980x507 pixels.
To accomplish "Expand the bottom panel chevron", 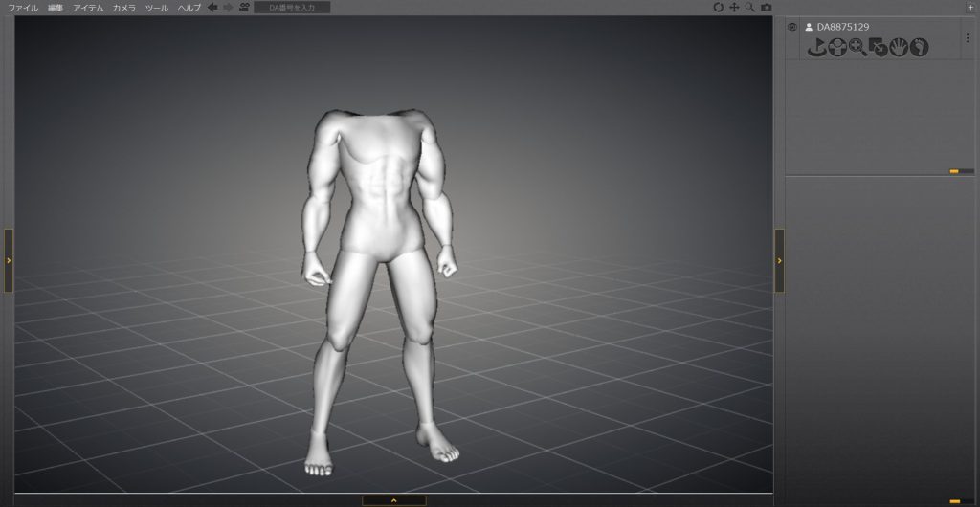I will 393,500.
